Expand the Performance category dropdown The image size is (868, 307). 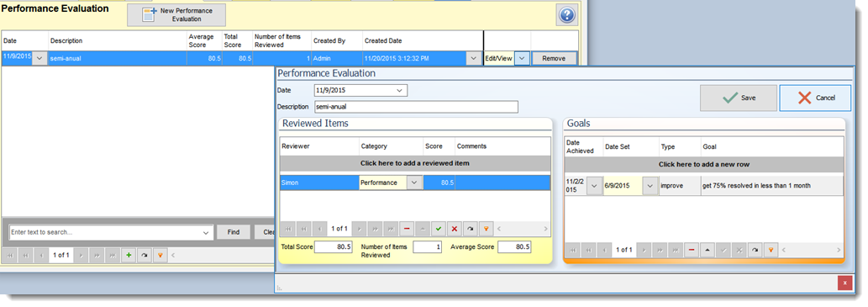[x=414, y=183]
